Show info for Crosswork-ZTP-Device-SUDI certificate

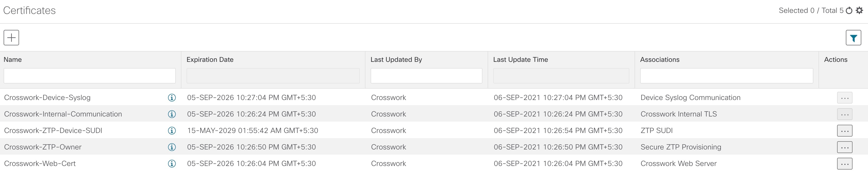pos(172,131)
